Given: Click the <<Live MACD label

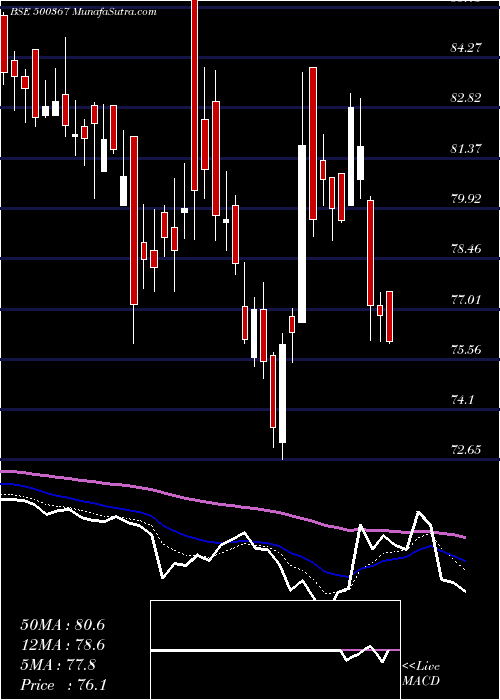Looking at the screenshot, I should point(421,674).
